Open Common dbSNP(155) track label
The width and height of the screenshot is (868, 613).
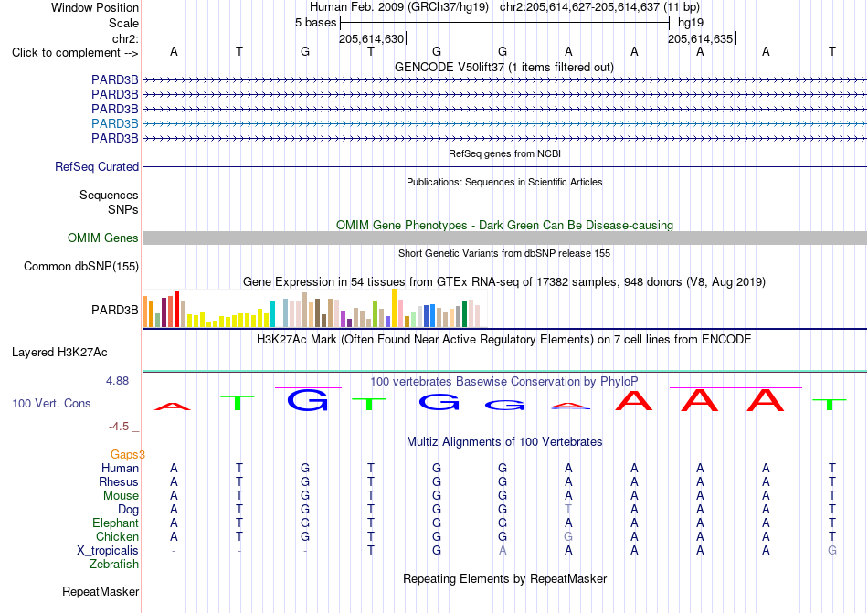[x=81, y=266]
